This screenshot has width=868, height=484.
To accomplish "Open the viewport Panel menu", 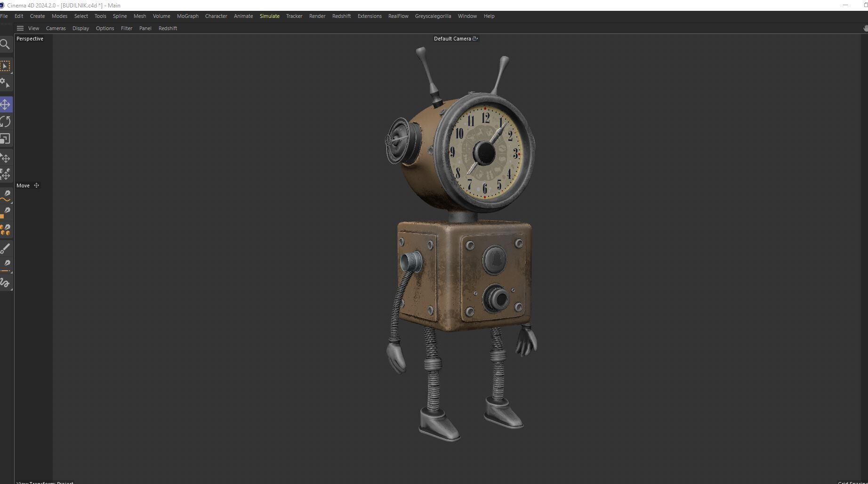I will 145,28.
